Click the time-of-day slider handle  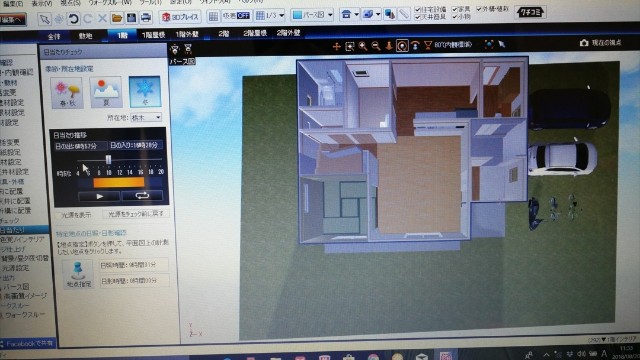point(108,159)
